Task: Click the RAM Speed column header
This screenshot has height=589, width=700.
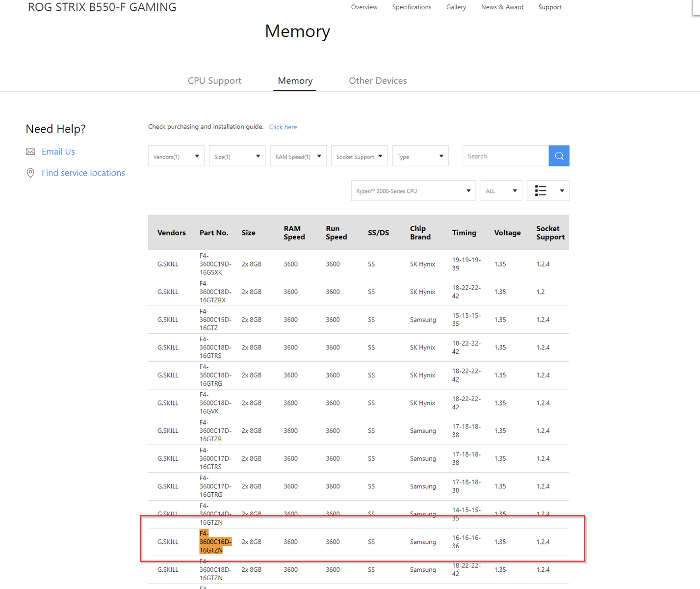Action: [x=294, y=233]
